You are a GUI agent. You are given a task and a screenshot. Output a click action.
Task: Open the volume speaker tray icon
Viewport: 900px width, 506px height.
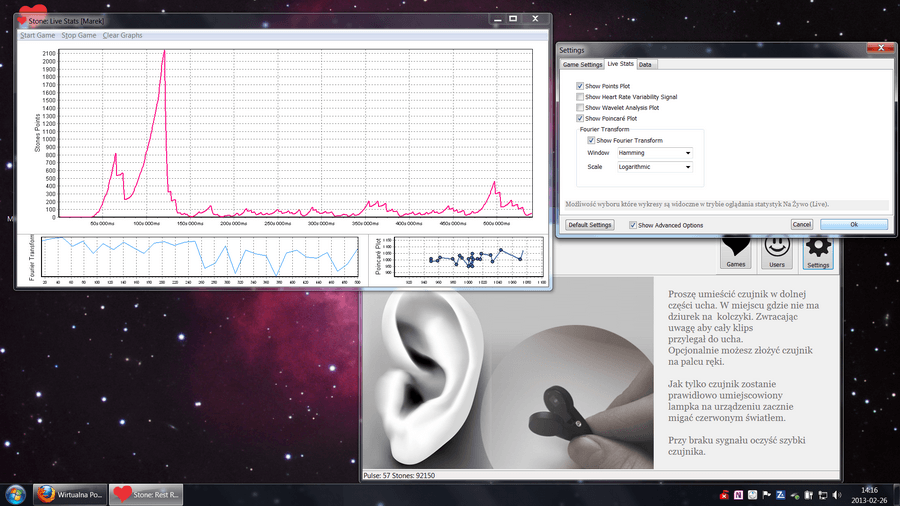click(x=837, y=495)
